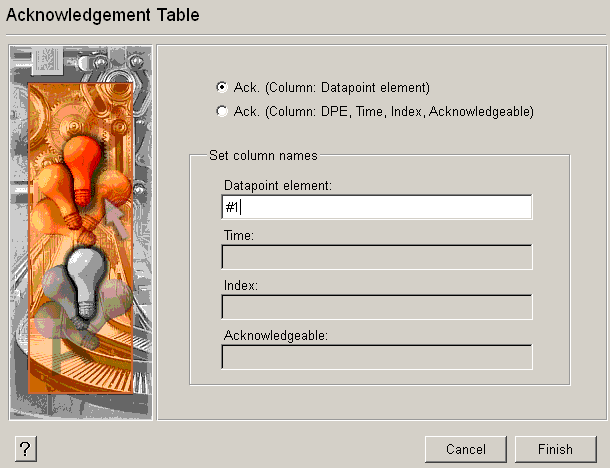
Task: Click the "Index:" field label
Action: 241,286
